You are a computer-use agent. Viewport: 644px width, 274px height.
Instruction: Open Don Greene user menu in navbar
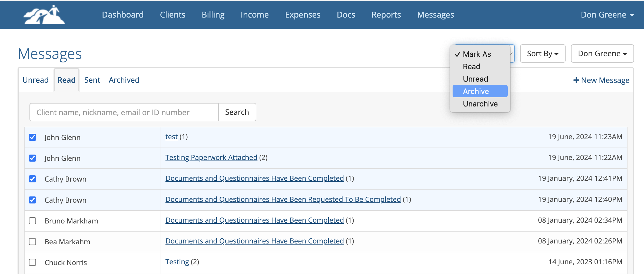(607, 15)
